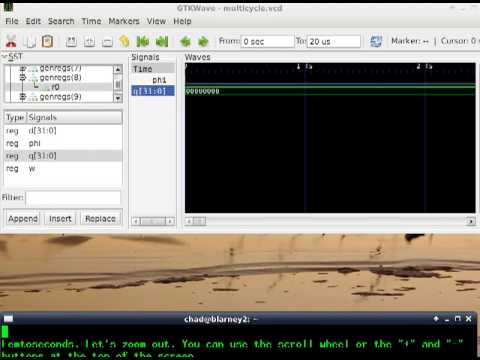This screenshot has height=360, width=480.
Task: Select signal q[31:0] in the SST signal list
Action: [x=42, y=156]
